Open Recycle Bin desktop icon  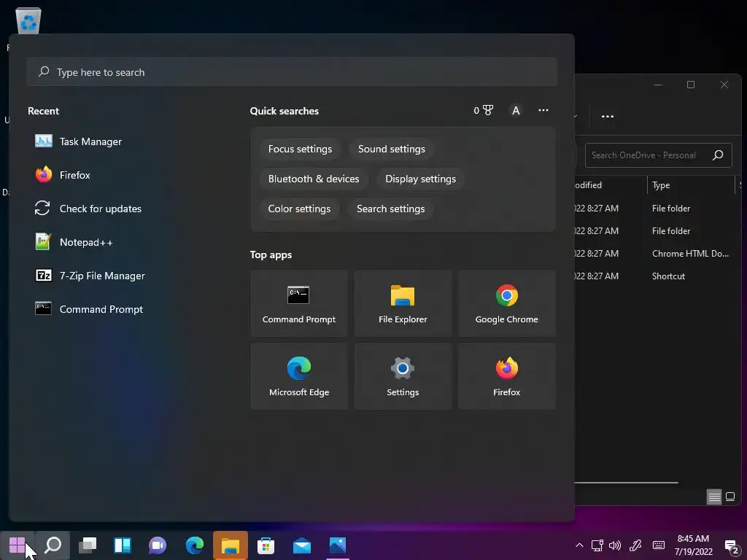click(x=28, y=21)
